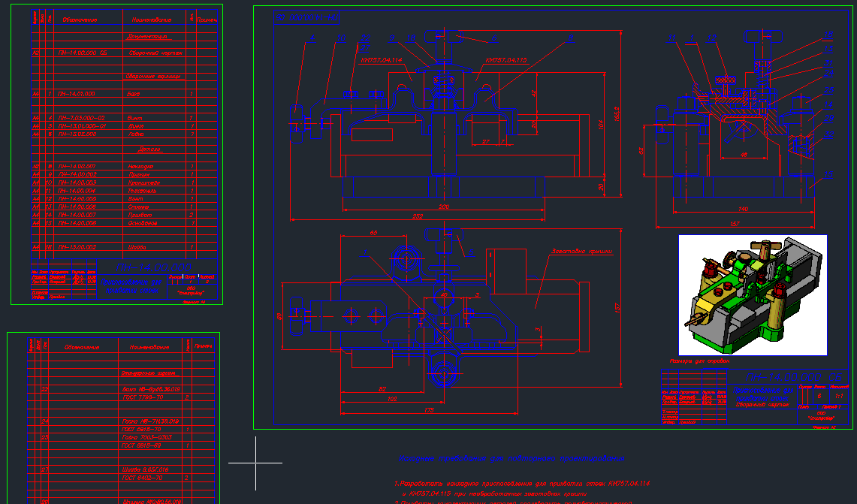Select the part name "Кронштейн"
The height and width of the screenshot is (504, 857).
tap(143, 183)
